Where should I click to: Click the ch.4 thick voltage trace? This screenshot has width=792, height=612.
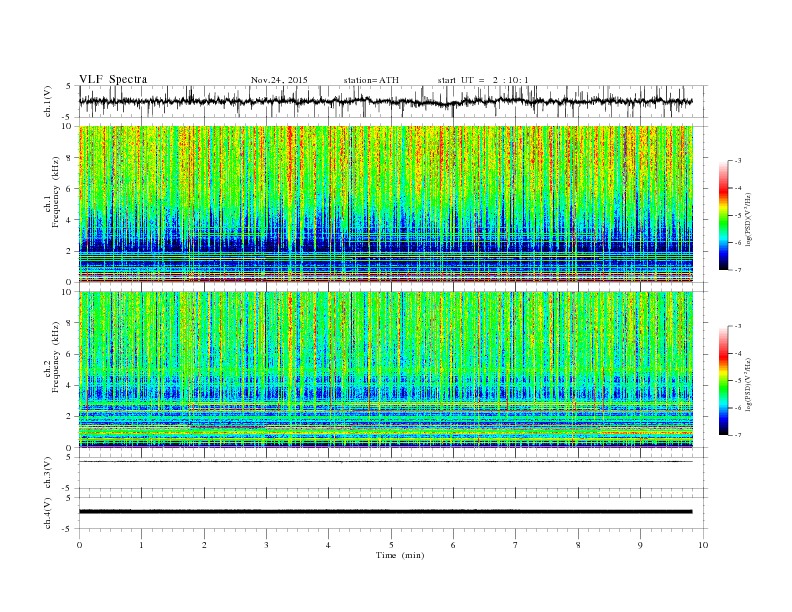coord(386,512)
